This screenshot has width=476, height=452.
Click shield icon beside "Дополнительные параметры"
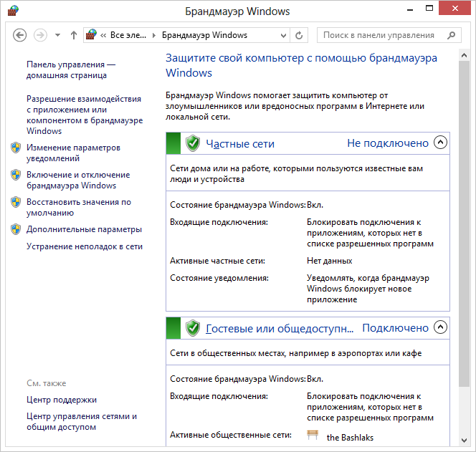(16, 229)
